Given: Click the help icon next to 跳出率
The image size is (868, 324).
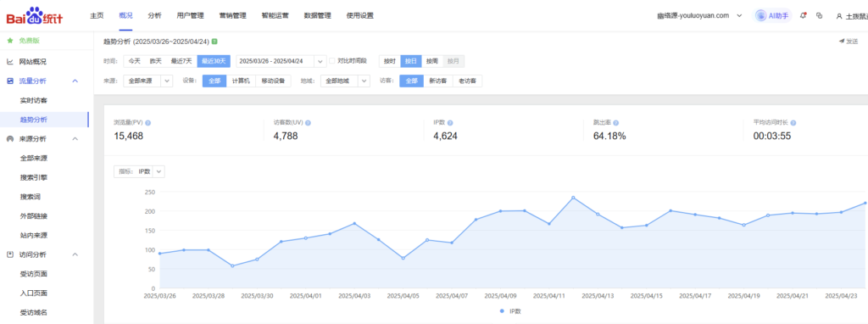Looking at the screenshot, I should [x=615, y=123].
